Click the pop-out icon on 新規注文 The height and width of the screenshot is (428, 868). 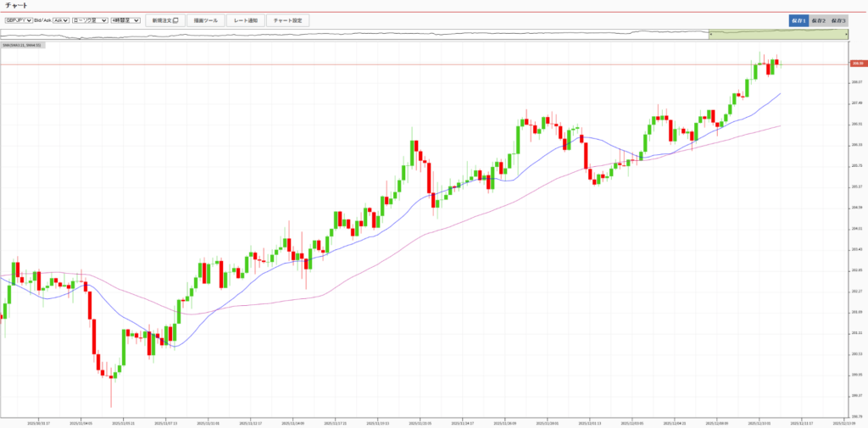pos(175,19)
